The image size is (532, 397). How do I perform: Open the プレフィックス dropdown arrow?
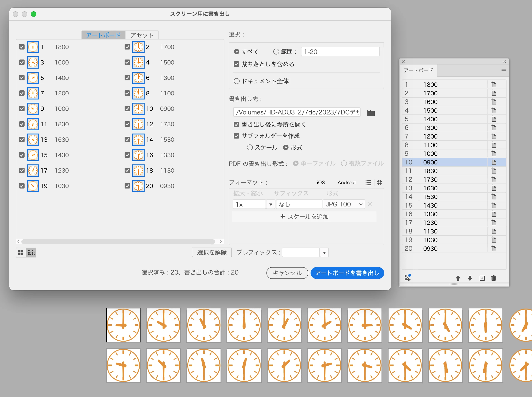click(324, 253)
